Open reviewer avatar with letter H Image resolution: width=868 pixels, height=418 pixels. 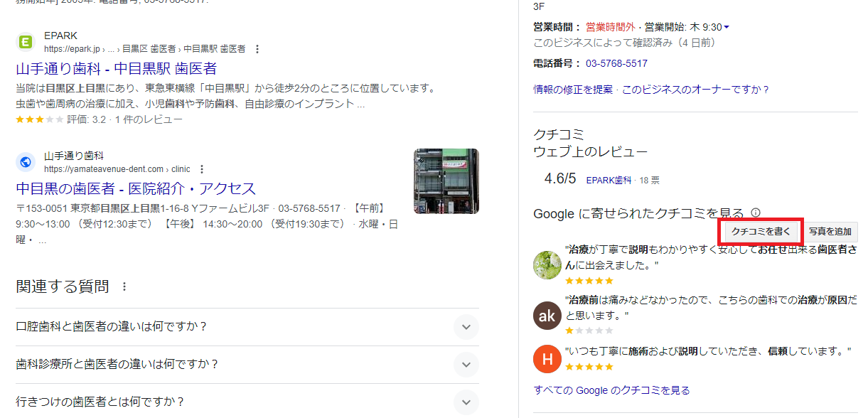point(547,359)
